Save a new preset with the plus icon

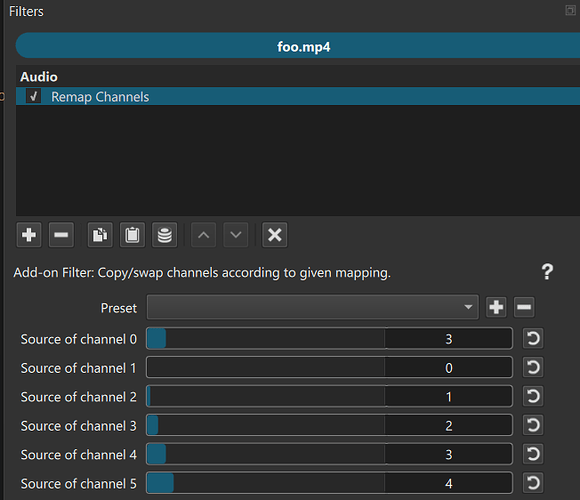[x=496, y=307]
